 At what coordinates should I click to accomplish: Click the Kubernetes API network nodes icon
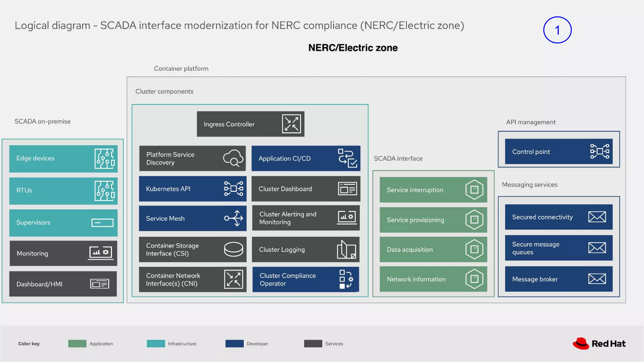(233, 189)
